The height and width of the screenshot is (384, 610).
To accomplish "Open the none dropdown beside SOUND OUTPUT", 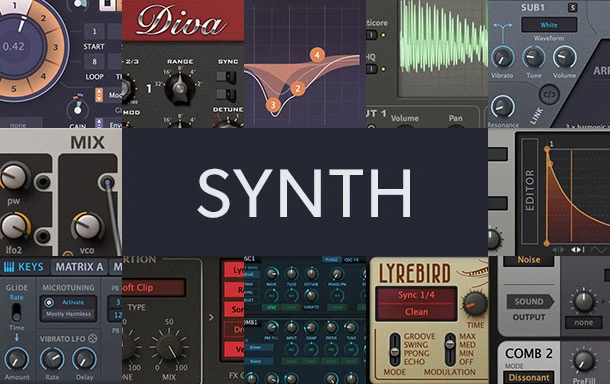I will tap(584, 323).
